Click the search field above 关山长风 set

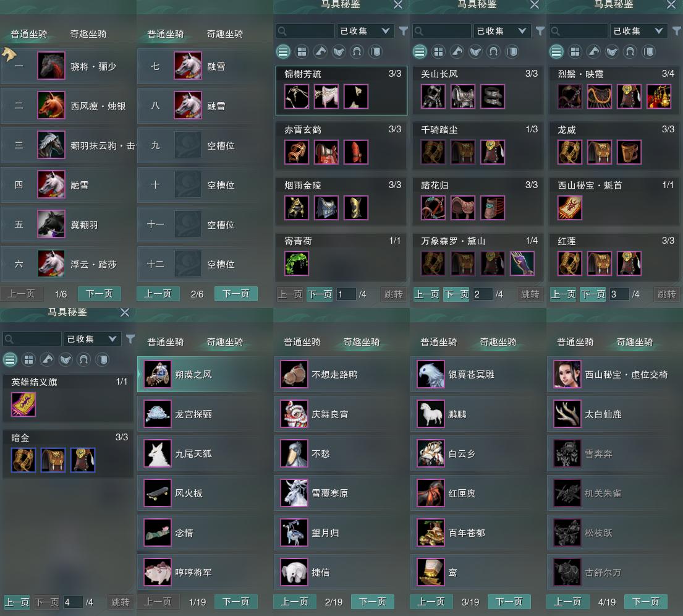point(442,31)
